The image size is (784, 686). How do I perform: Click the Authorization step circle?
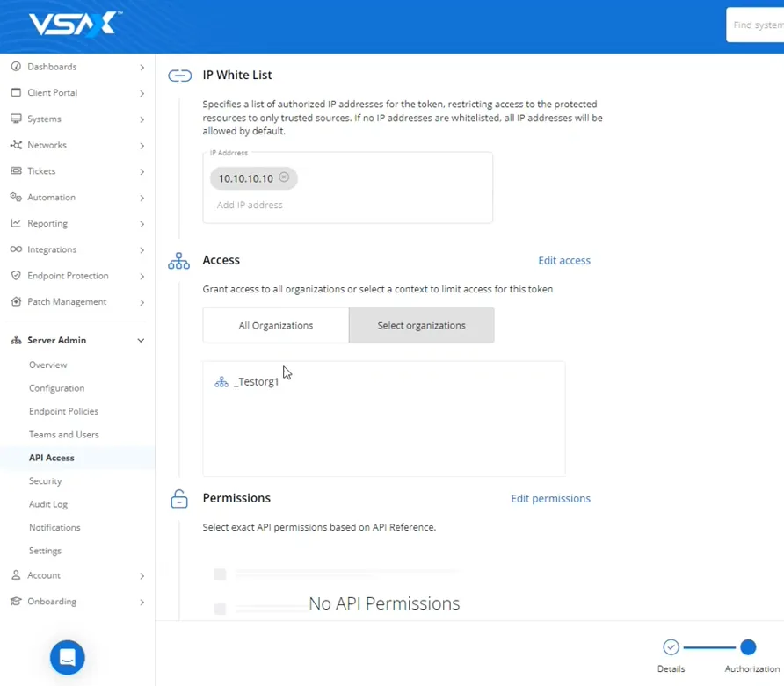click(x=748, y=647)
